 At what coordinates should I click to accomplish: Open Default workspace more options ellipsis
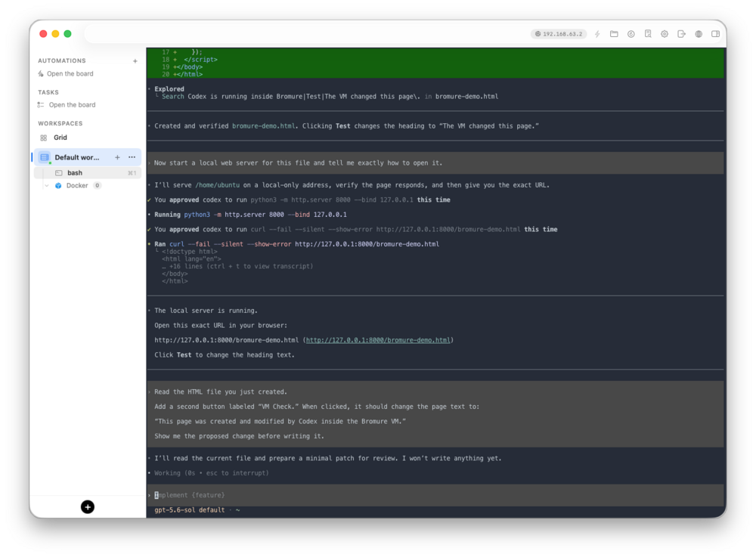click(132, 157)
